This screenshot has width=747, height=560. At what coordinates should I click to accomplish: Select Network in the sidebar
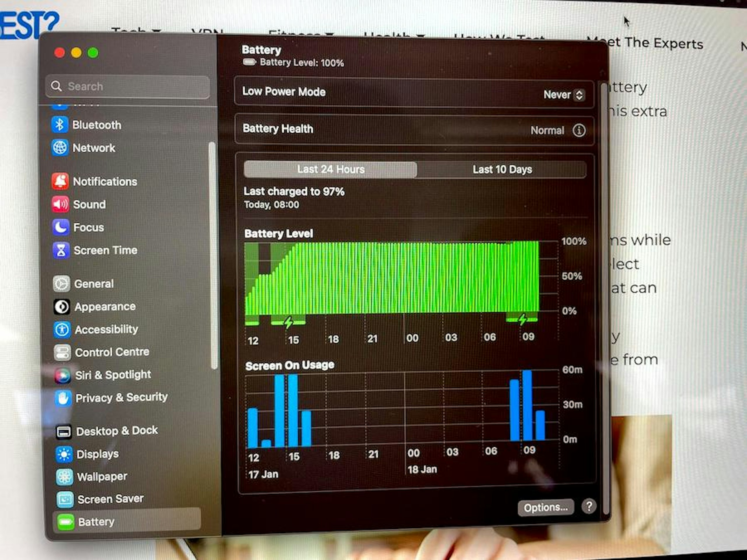point(94,148)
